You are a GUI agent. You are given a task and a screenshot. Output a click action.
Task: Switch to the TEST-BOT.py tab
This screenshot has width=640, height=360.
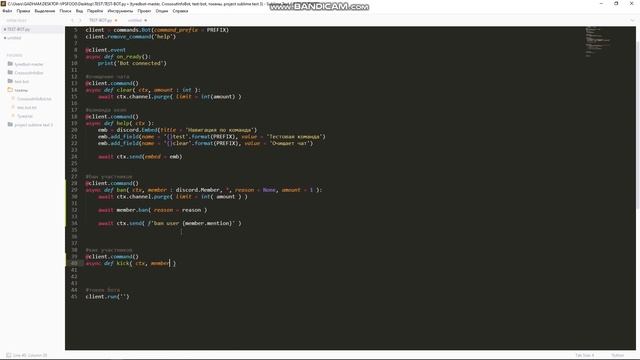100,20
